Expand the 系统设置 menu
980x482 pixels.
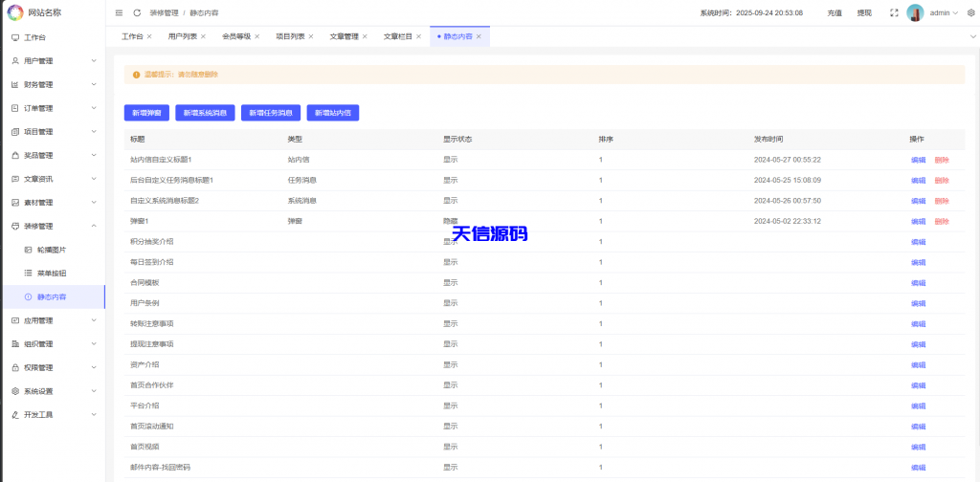point(53,391)
